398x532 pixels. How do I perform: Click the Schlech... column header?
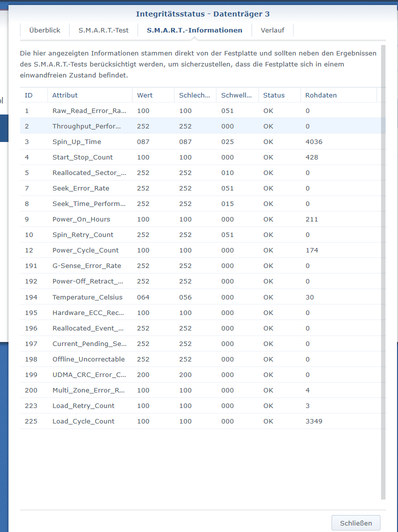(195, 95)
